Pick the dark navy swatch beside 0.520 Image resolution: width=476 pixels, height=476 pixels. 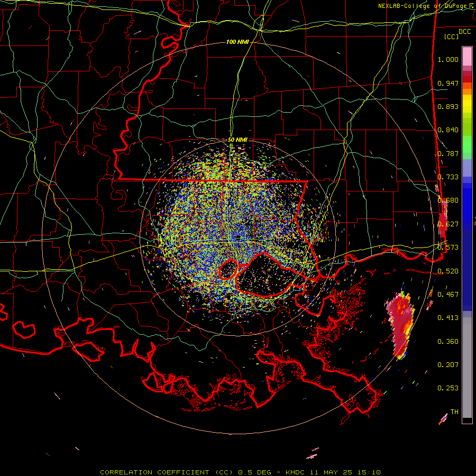coord(467,270)
